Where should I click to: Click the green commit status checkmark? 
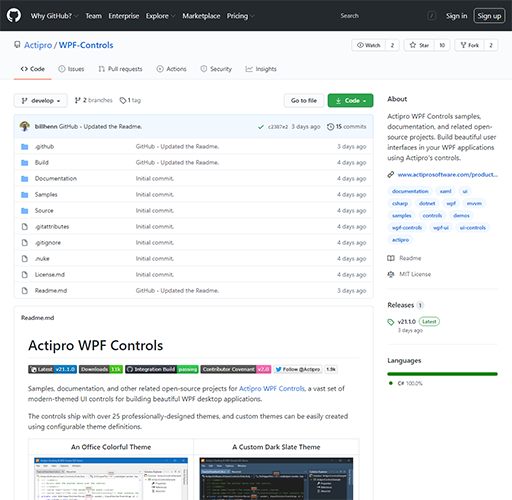261,127
